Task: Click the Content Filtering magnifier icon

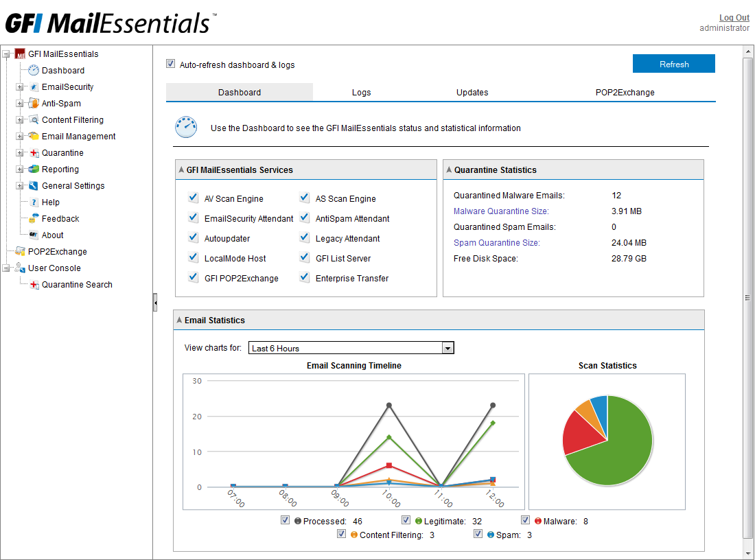Action: click(x=34, y=120)
